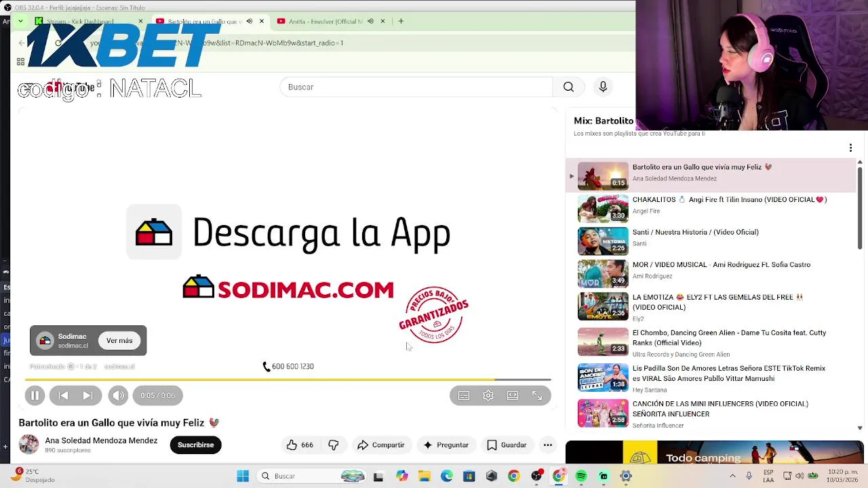Mute the video player volume
The height and width of the screenshot is (488, 868).
point(118,395)
